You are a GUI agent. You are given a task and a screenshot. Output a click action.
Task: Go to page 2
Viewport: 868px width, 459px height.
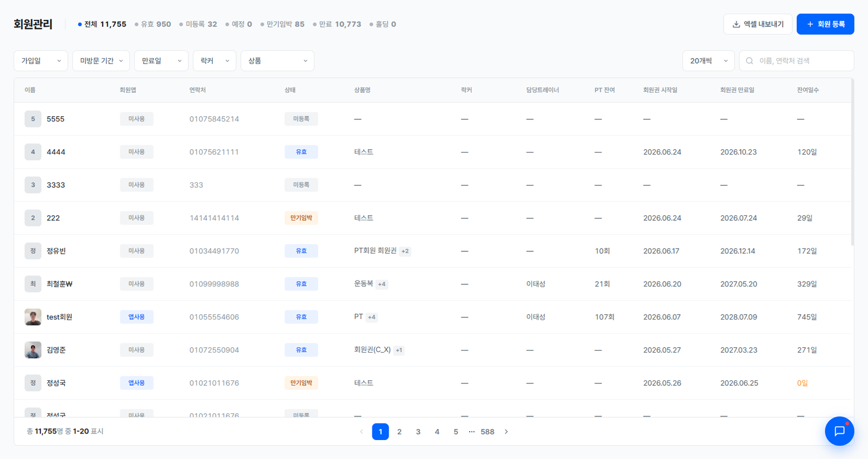click(400, 432)
